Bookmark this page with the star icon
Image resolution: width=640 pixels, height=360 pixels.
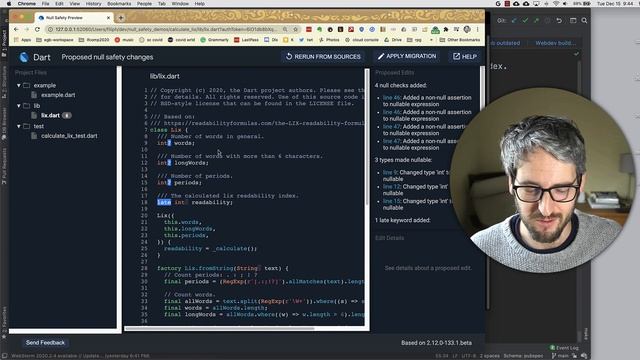tap(296, 29)
